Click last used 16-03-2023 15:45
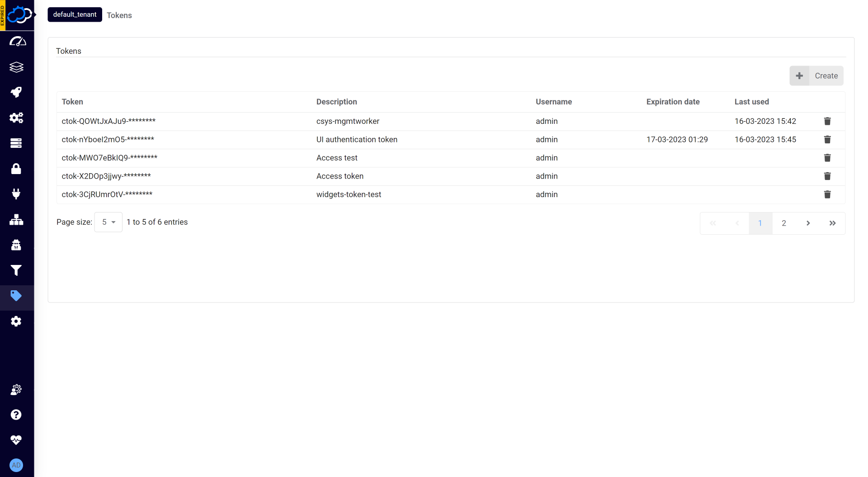Image resolution: width=868 pixels, height=477 pixels. [x=765, y=140]
